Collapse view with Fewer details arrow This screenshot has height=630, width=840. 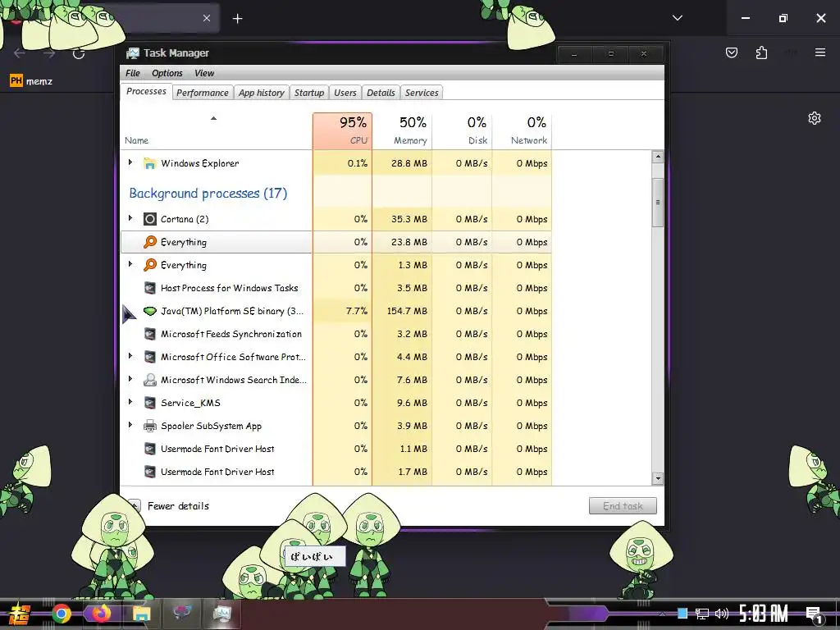coord(135,505)
